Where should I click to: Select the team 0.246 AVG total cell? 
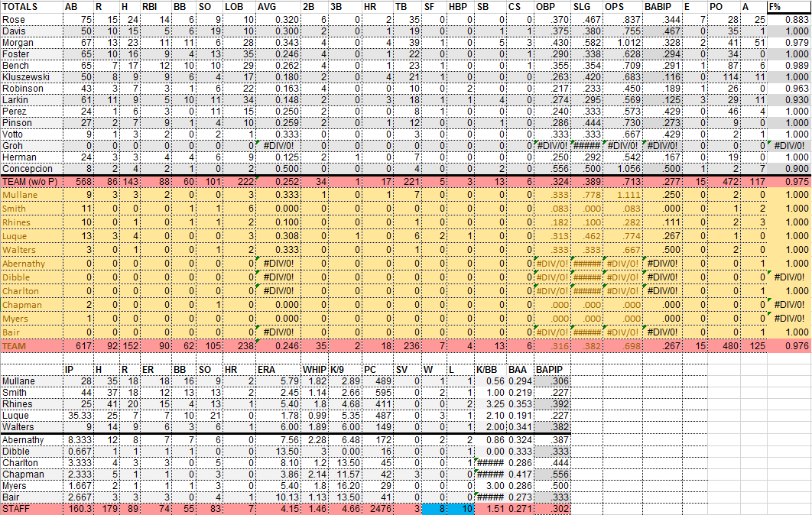(x=278, y=345)
